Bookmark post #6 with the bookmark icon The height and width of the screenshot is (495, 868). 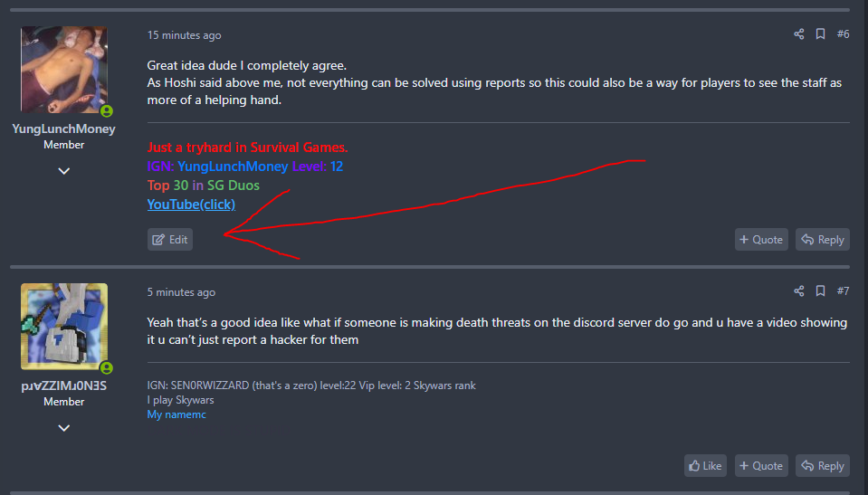point(820,34)
